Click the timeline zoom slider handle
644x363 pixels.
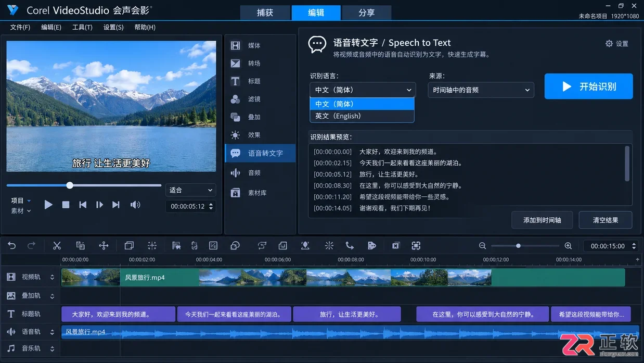point(518,246)
